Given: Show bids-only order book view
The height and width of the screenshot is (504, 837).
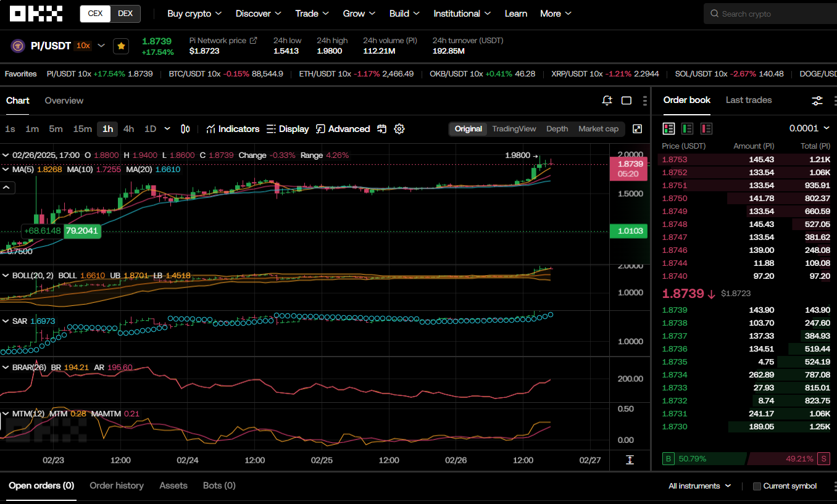Looking at the screenshot, I should (687, 128).
